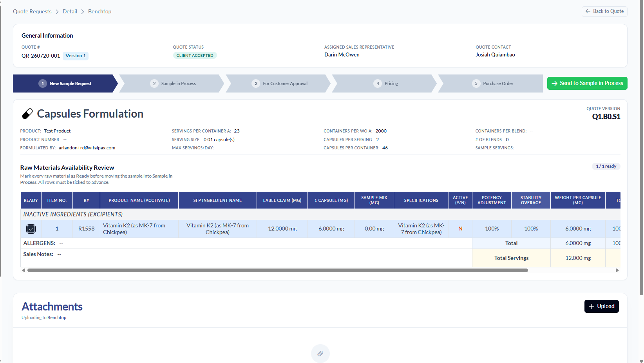Image resolution: width=644 pixels, height=363 pixels.
Task: Click the R1558 cell
Action: tap(86, 229)
